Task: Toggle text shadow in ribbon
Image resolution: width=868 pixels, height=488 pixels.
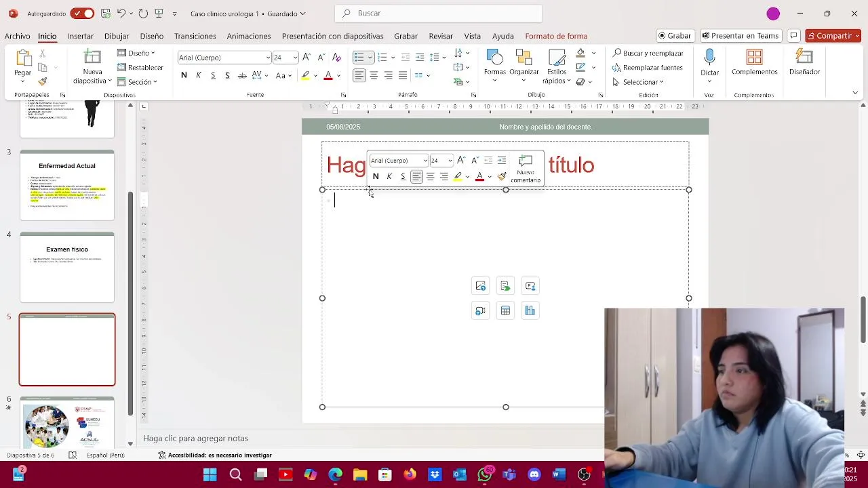Action: pos(227,75)
